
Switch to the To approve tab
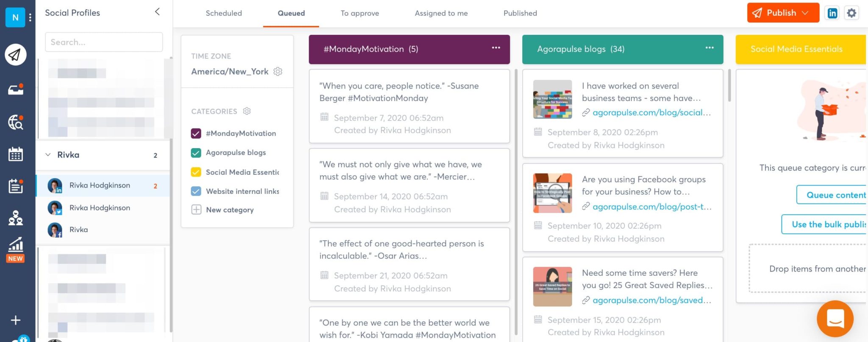tap(360, 13)
